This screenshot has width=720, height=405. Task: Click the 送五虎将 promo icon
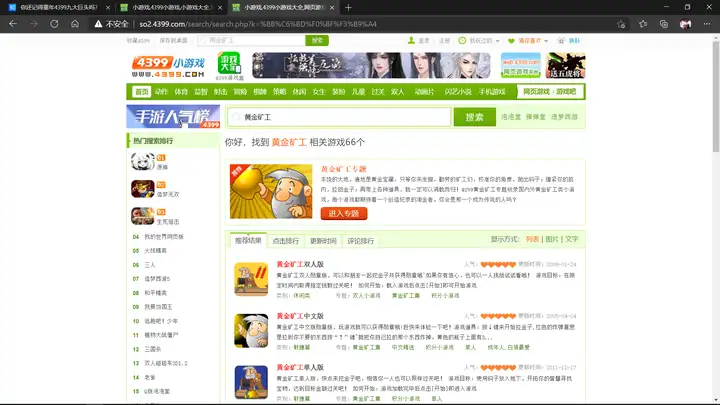point(565,65)
